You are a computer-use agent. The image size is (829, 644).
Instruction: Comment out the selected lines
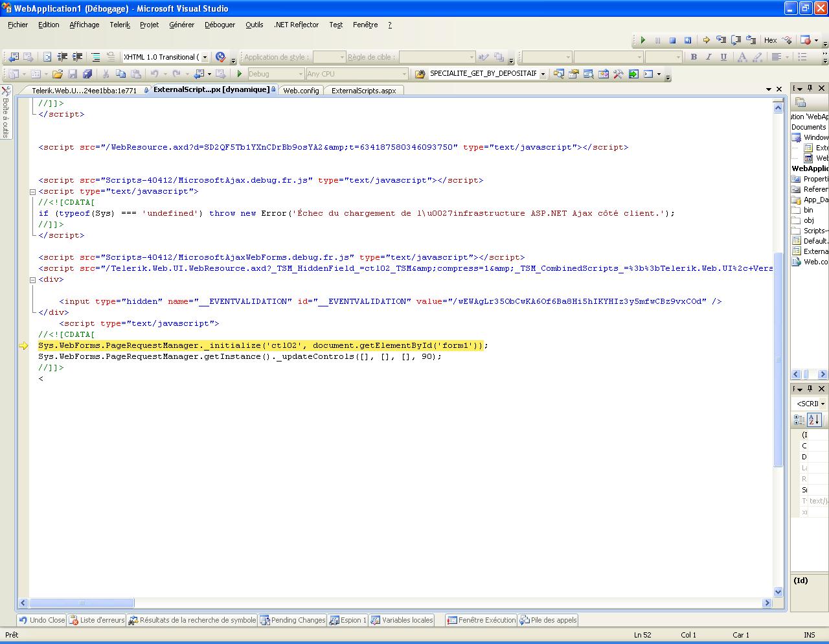pyautogui.click(x=96, y=57)
